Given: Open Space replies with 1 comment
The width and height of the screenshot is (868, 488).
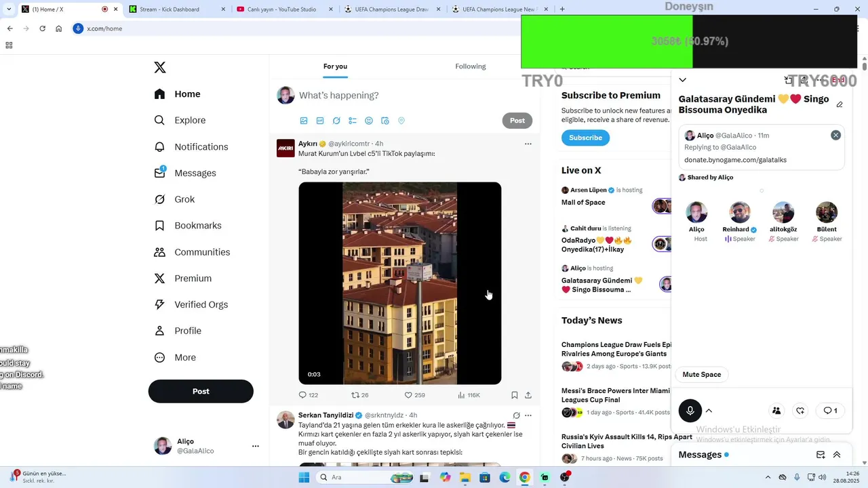Looking at the screenshot, I should [830, 411].
